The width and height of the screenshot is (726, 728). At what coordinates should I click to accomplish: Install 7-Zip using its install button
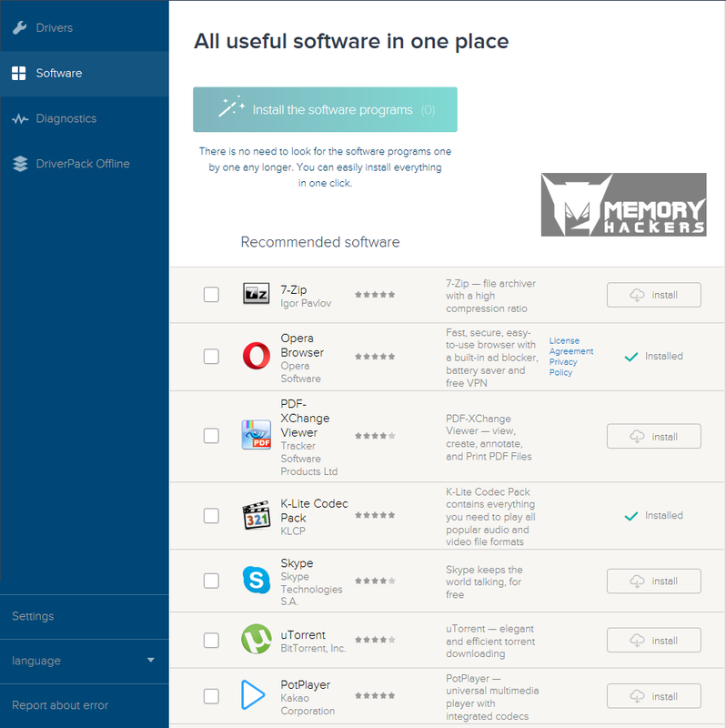click(x=653, y=295)
